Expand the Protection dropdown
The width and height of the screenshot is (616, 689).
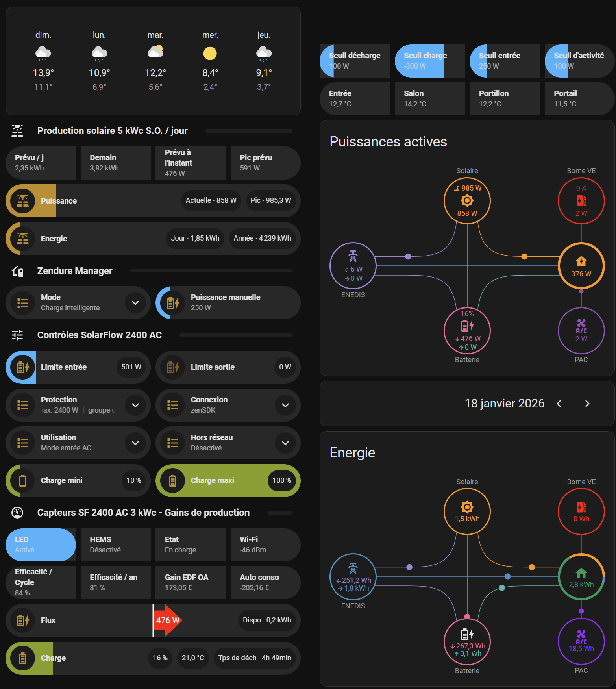135,405
